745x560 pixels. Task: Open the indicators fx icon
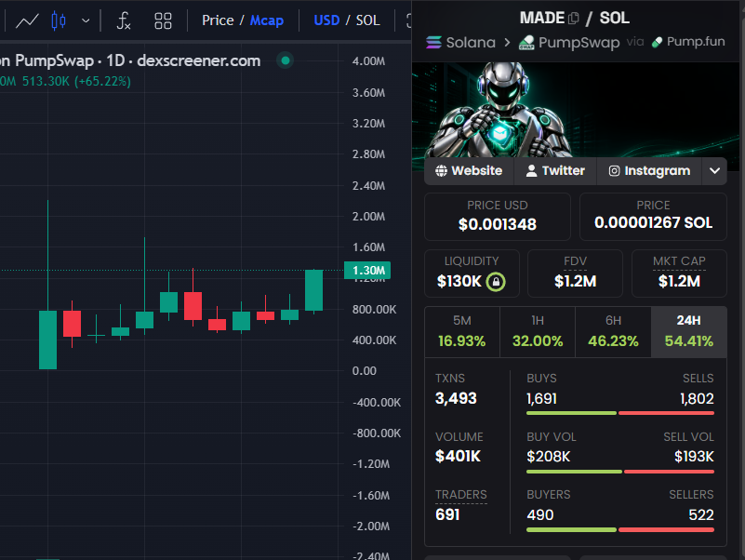click(x=123, y=20)
